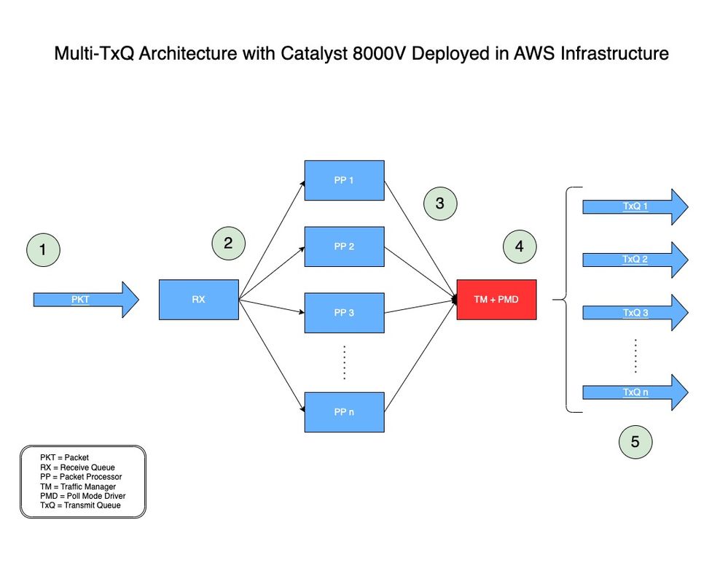Click legend line 'PMD = Poll Mode Driver'
This screenshot has width=728, height=563.
[x=82, y=496]
